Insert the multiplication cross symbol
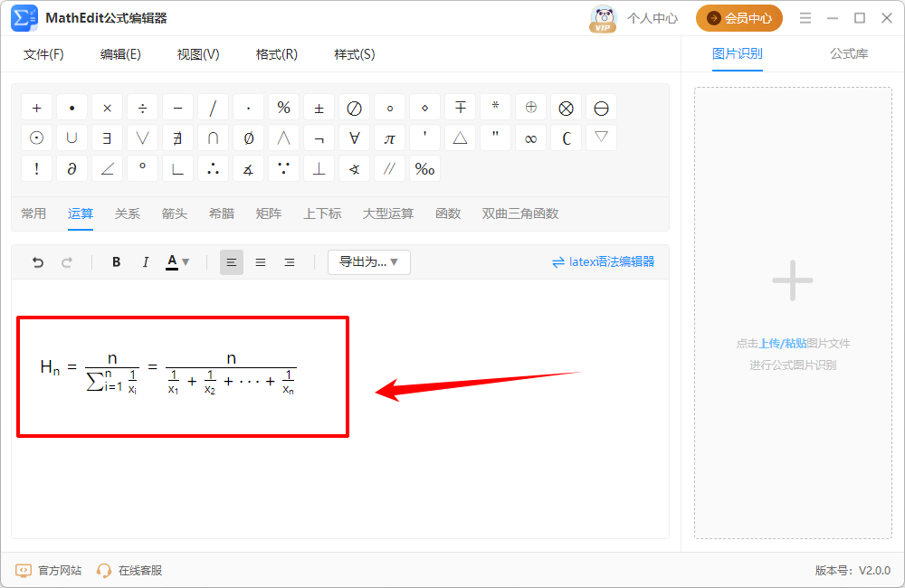The image size is (905, 588). tap(108, 108)
